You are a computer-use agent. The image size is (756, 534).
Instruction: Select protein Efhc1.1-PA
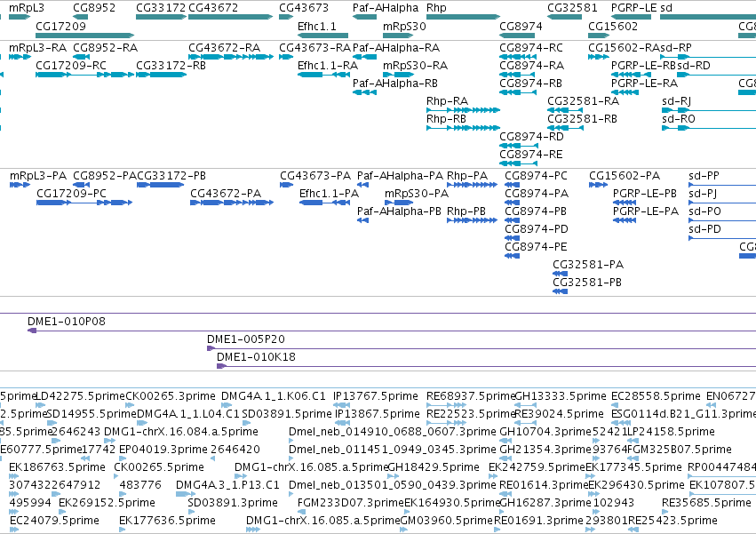coord(330,194)
